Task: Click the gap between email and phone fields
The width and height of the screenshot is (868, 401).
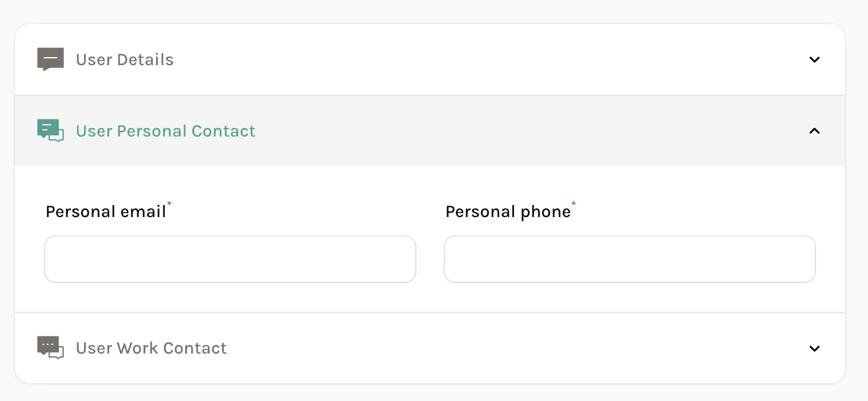Action: pos(430,259)
